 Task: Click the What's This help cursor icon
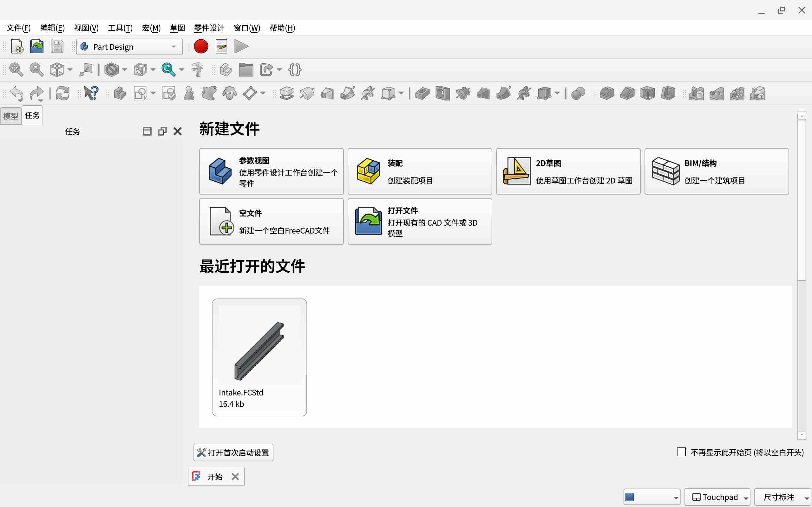(91, 93)
